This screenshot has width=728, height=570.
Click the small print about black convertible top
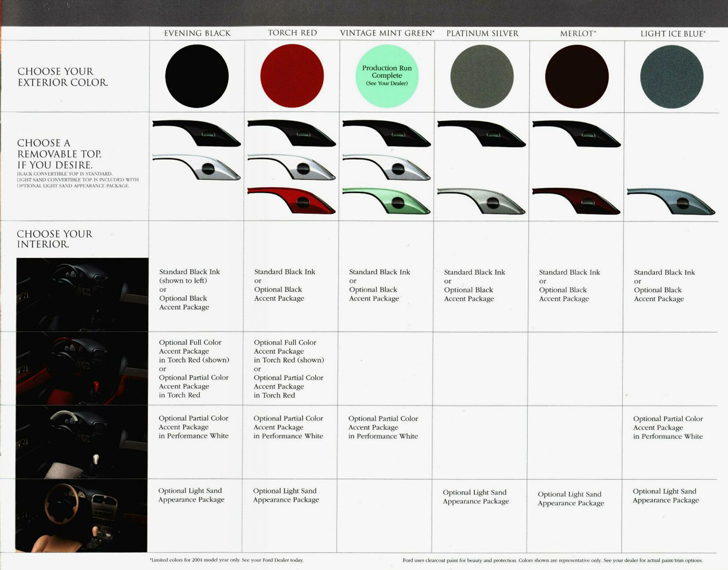pyautogui.click(x=78, y=179)
